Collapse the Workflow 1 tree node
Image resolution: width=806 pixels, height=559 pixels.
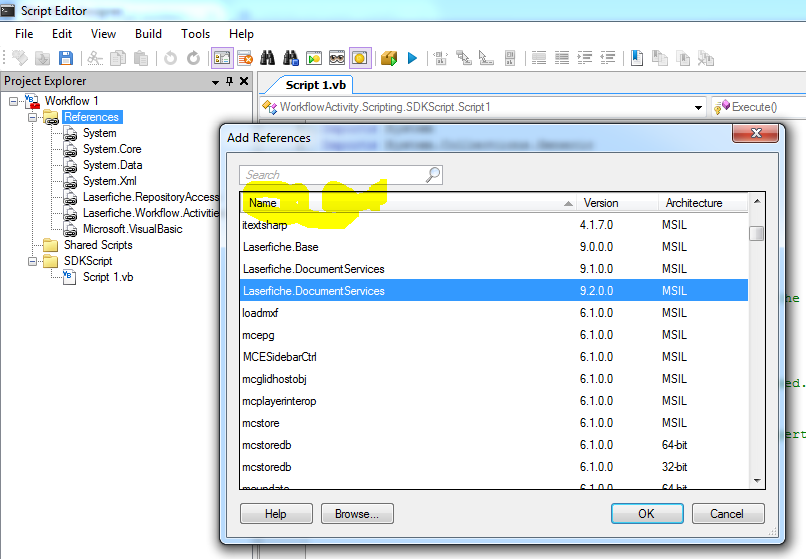13,101
